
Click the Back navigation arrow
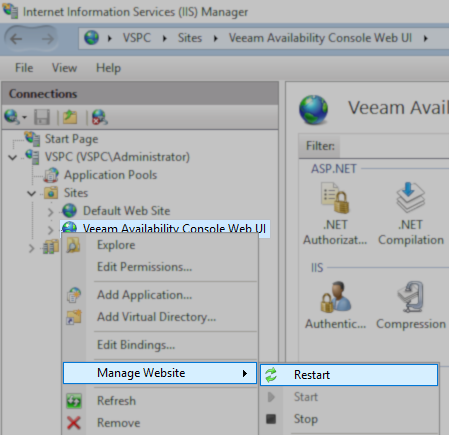click(x=16, y=39)
